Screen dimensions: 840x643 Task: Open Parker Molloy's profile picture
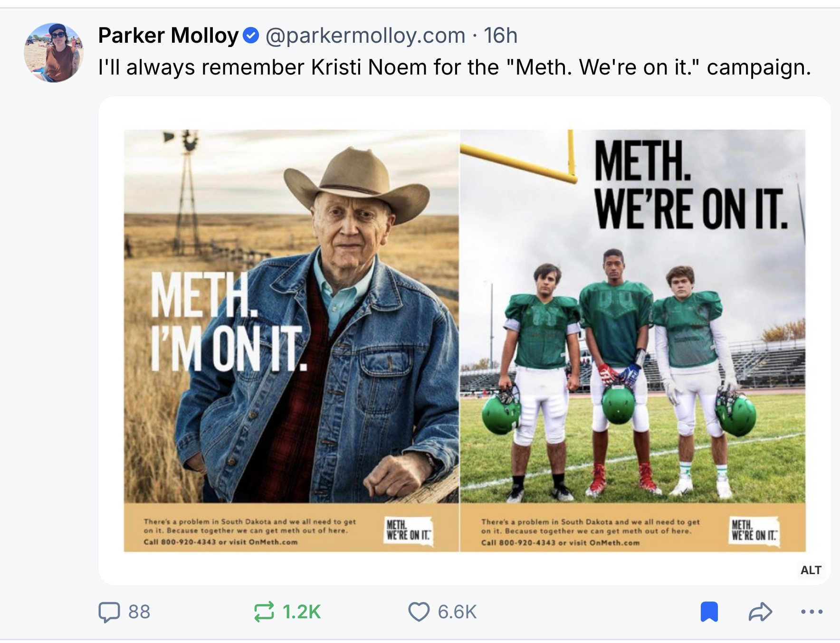tap(54, 53)
